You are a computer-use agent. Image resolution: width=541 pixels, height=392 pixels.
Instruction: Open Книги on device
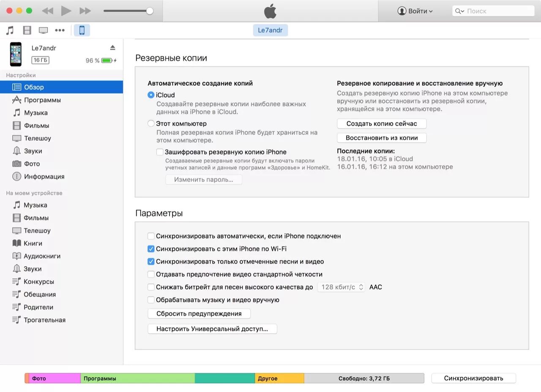coord(61,243)
